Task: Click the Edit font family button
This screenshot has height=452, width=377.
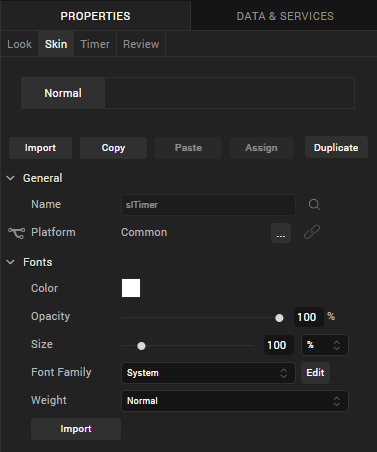Action: pos(315,373)
